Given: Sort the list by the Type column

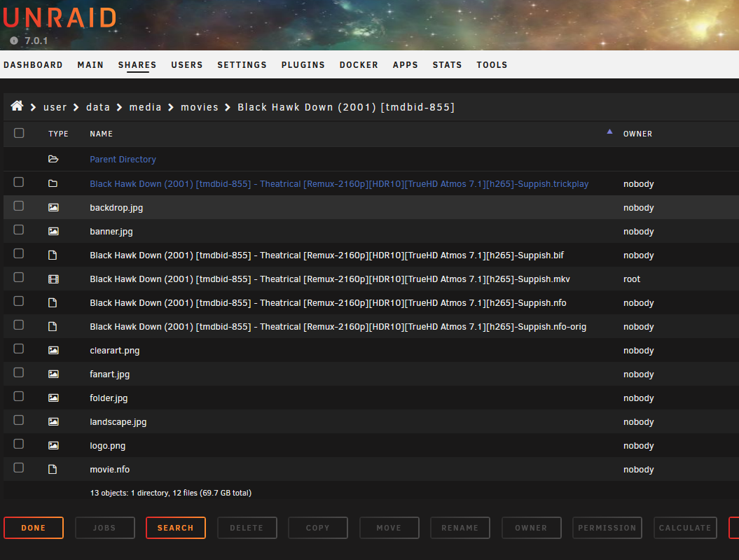Looking at the screenshot, I should (x=58, y=134).
